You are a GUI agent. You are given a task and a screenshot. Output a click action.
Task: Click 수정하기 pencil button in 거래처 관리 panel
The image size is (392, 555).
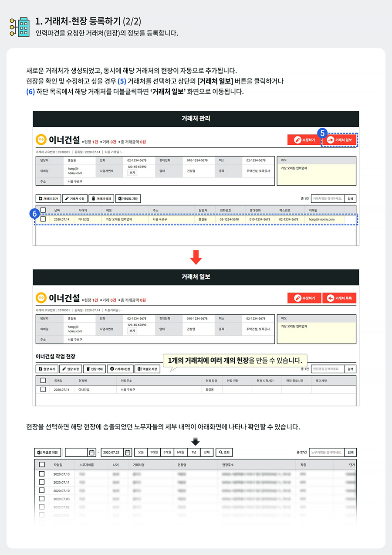304,140
